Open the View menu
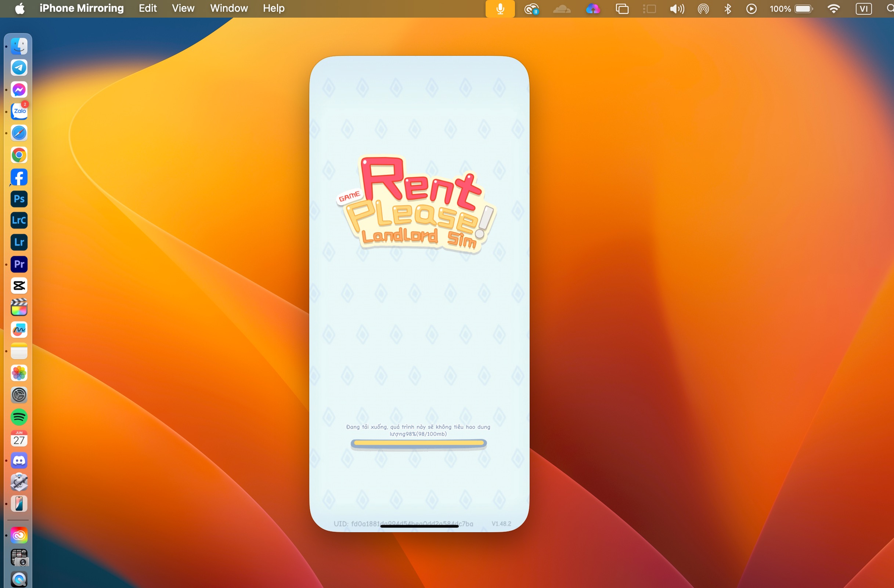This screenshot has height=588, width=894. point(183,8)
